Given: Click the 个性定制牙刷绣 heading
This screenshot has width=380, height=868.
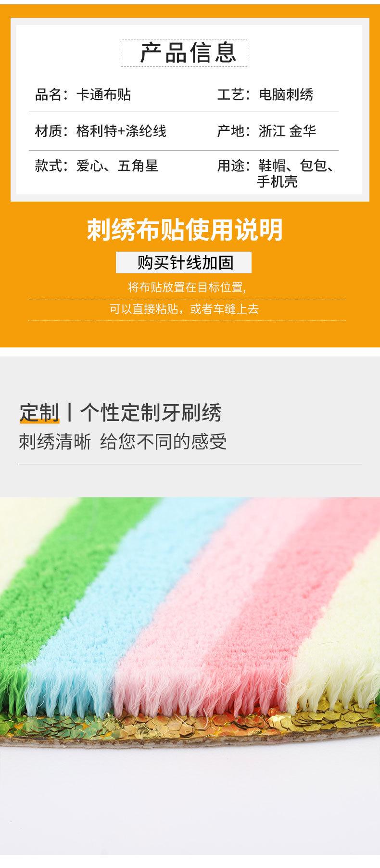Looking at the screenshot, I should click(151, 413).
